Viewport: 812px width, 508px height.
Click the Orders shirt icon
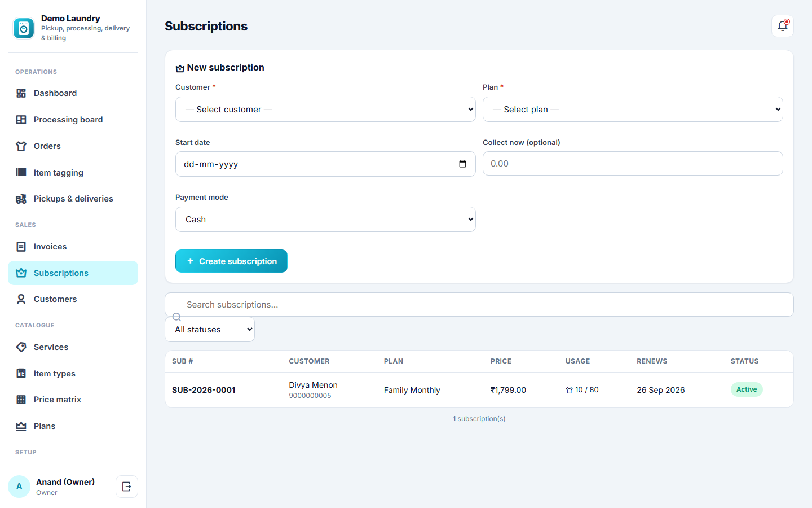[x=21, y=146]
